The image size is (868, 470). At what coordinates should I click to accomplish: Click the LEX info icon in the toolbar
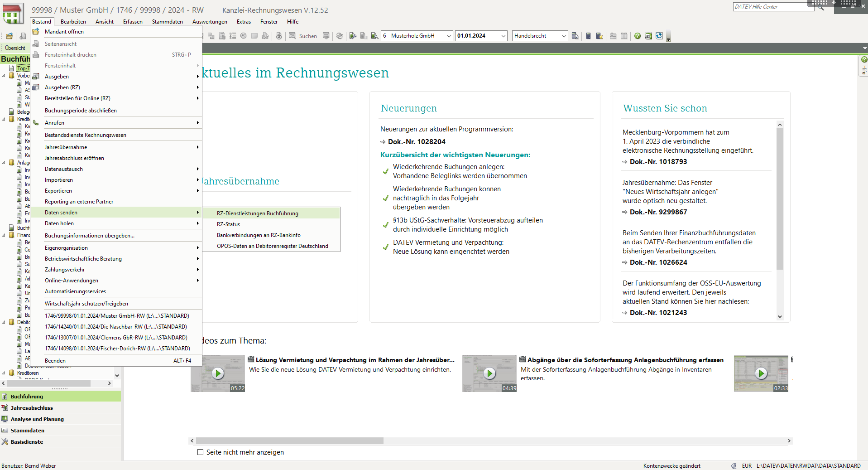(x=648, y=36)
